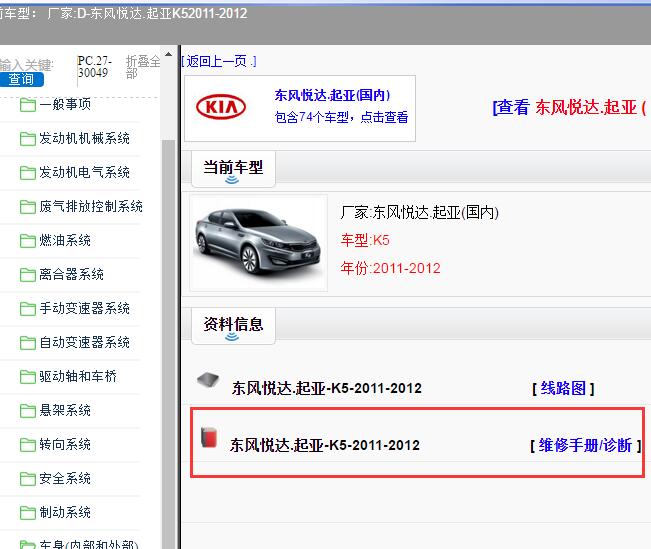This screenshot has height=549, width=651.
Task: Select 手动变速器系统 tree entry
Action: (x=84, y=309)
